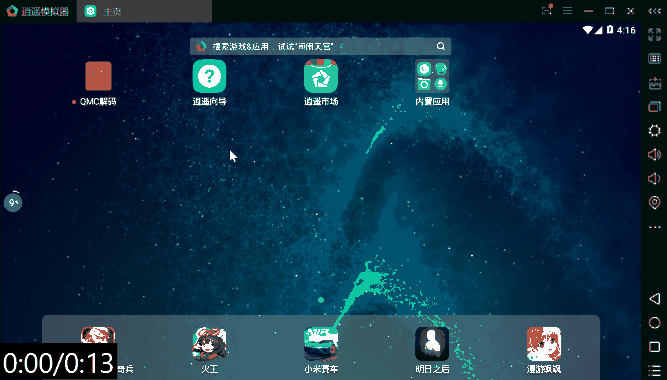Click the APK install sidebar icon
The height and width of the screenshot is (380, 667).
click(x=654, y=83)
